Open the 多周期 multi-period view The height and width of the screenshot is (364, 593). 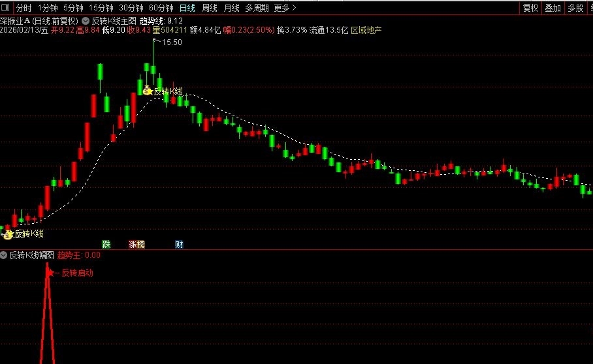click(x=257, y=8)
